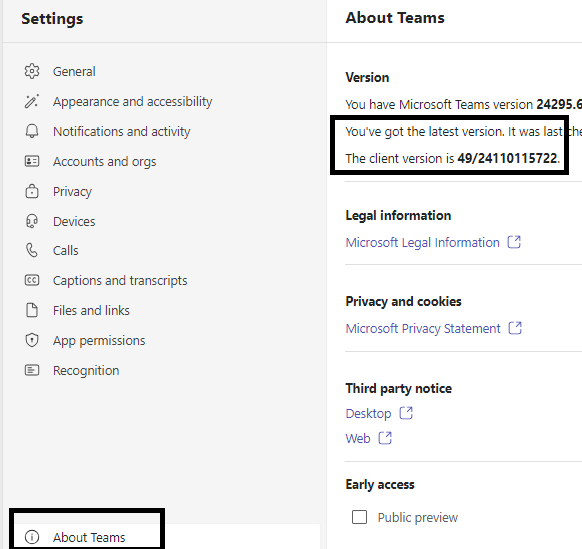Click "You have Microsoft Teams version" text
Viewport: 582px width, 549px height.
pyautogui.click(x=439, y=104)
